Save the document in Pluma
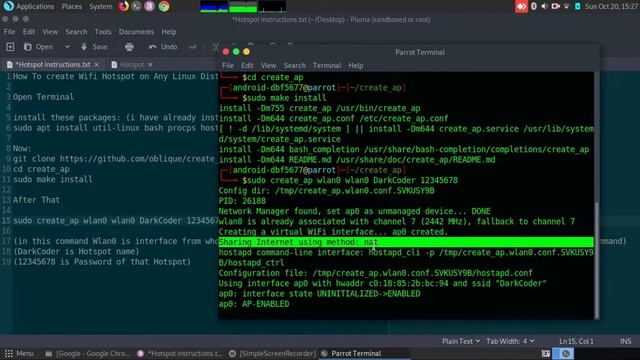Screen dimensions: 640x360 tap(95, 47)
